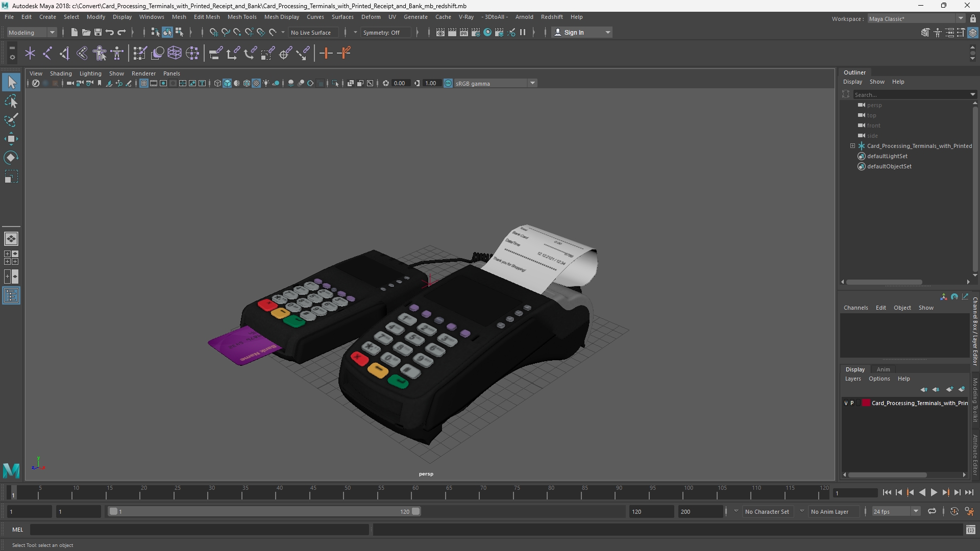Viewport: 980px width, 551px height.
Task: Switch to the Anim tab
Action: click(x=883, y=369)
